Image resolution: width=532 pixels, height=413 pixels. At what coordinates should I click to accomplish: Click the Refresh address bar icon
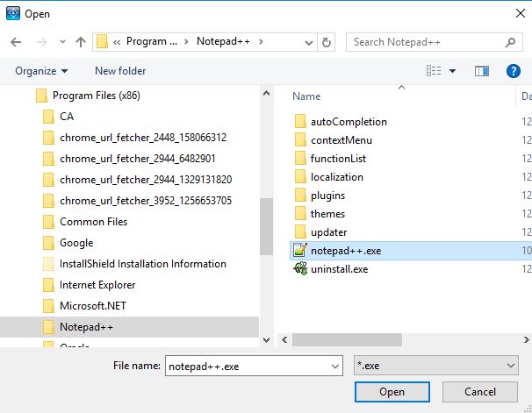pyautogui.click(x=327, y=42)
